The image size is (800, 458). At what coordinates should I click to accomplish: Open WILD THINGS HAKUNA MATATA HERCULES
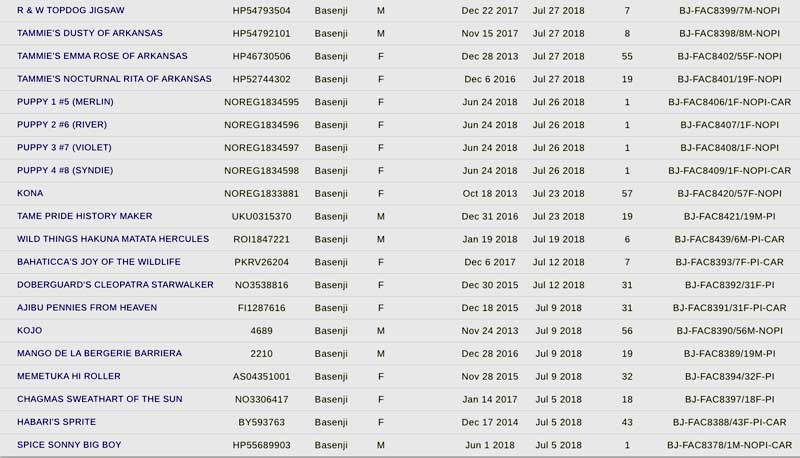[x=113, y=238]
